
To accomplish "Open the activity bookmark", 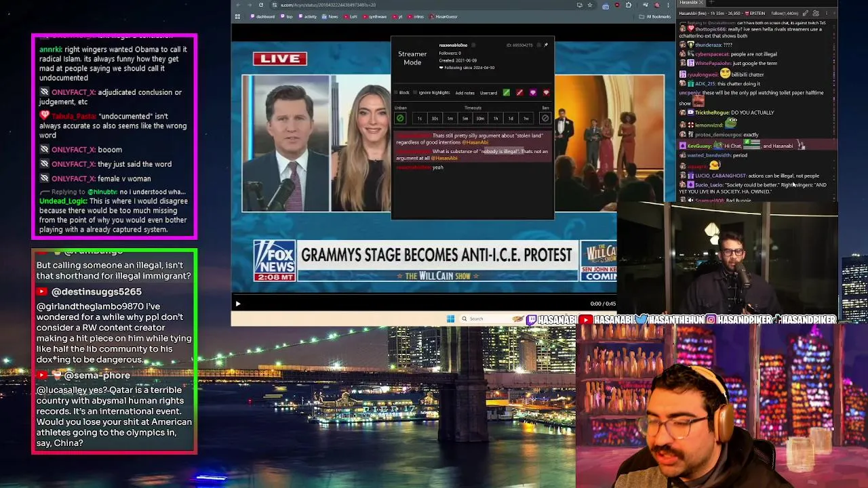I will coord(307,16).
